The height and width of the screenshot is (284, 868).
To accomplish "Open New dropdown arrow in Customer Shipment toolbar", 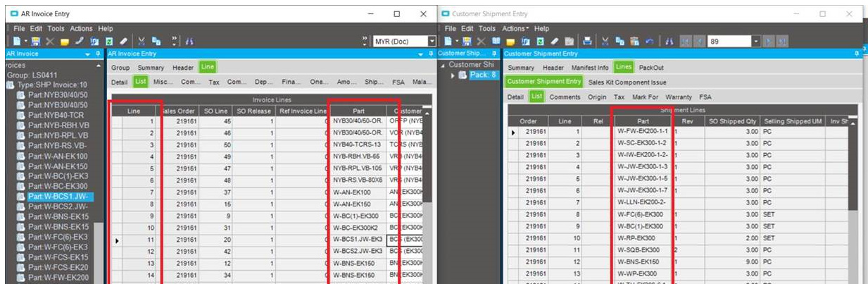I will pyautogui.click(x=457, y=41).
